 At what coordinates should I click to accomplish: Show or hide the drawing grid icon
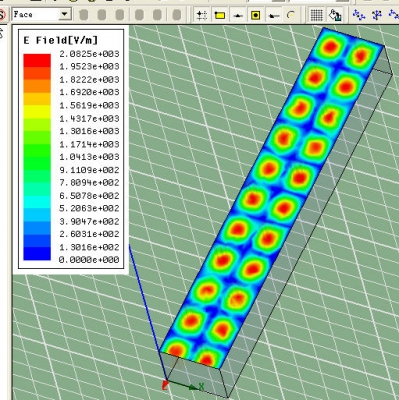click(x=316, y=15)
